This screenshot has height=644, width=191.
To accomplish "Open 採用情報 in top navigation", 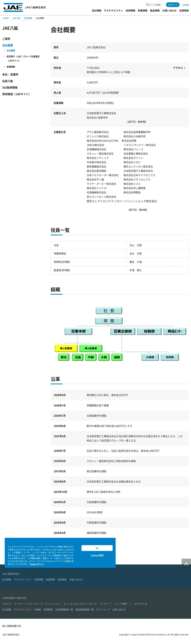I will [130, 11].
